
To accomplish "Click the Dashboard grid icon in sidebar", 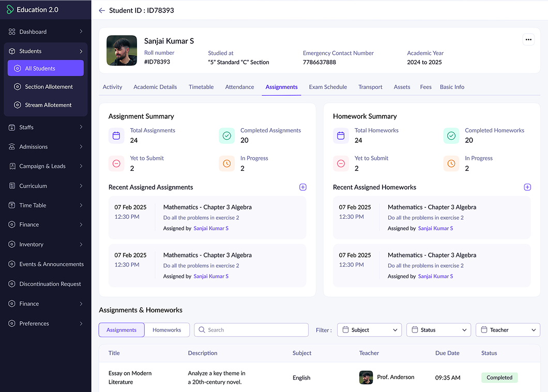I will (12, 32).
